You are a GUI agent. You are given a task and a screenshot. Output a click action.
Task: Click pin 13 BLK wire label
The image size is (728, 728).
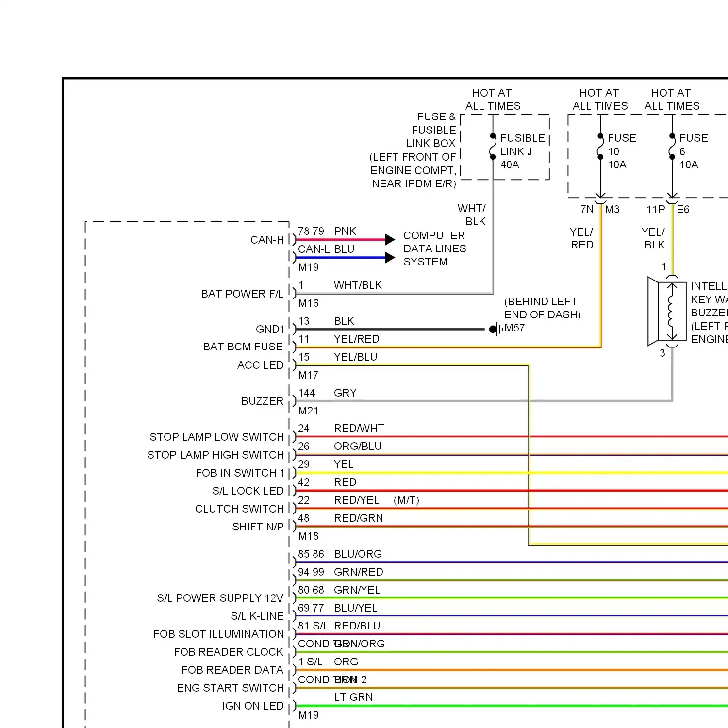pyautogui.click(x=344, y=321)
